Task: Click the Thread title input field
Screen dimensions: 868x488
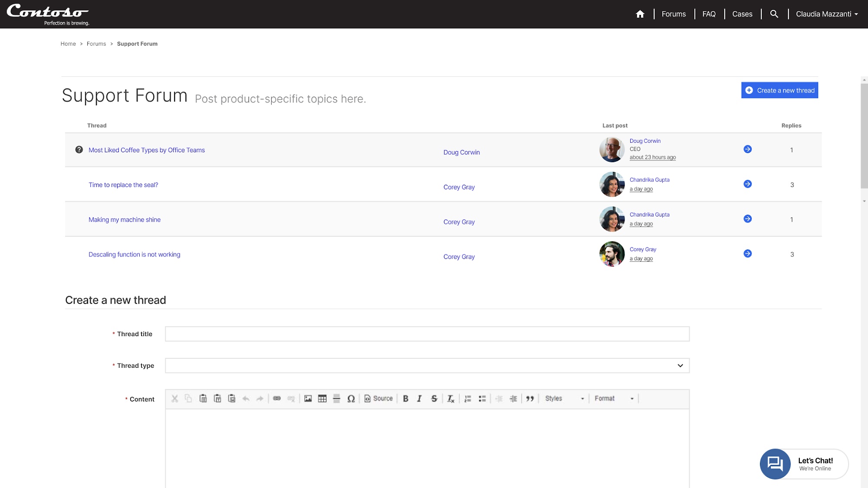Action: (x=427, y=334)
